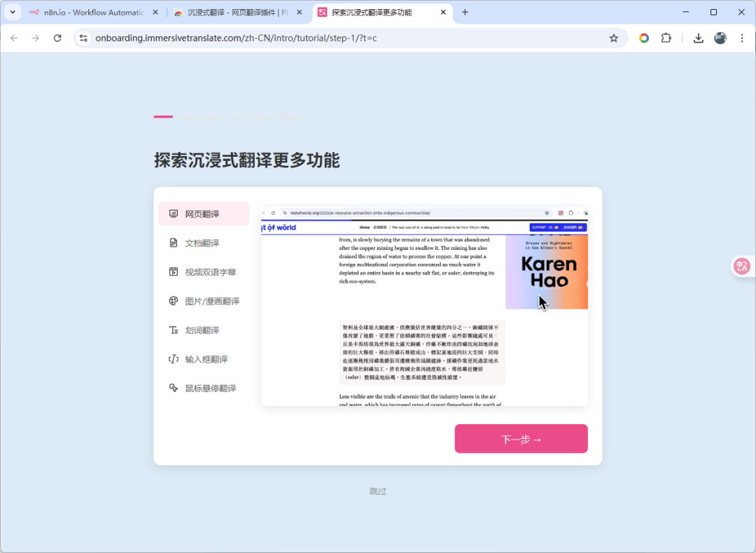Select the 探索沉浸式翻译更多功能 tab
Image resolution: width=756 pixels, height=553 pixels.
[382, 13]
